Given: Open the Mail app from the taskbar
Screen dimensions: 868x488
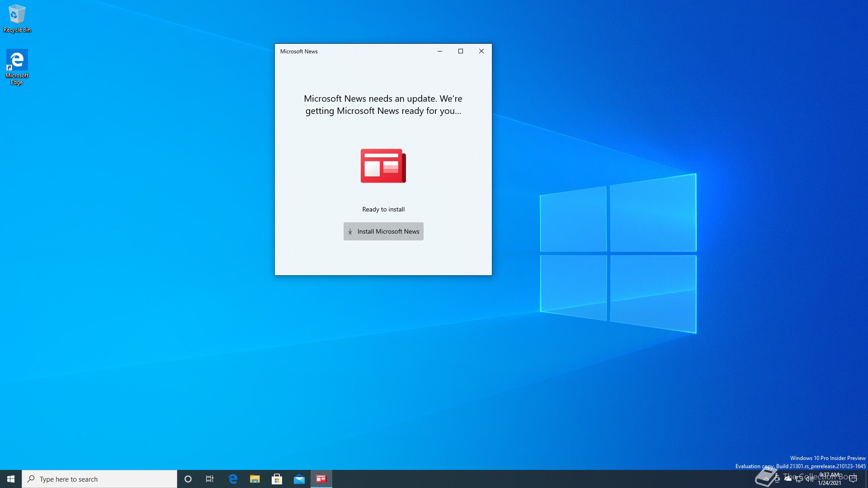Looking at the screenshot, I should 299,479.
